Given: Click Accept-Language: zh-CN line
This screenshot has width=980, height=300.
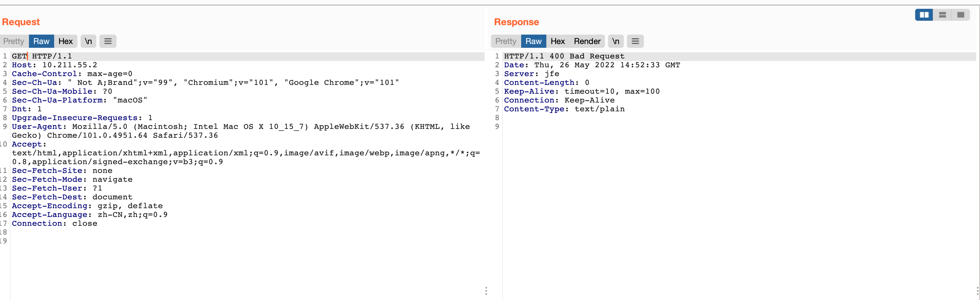Looking at the screenshot, I should 90,215.
